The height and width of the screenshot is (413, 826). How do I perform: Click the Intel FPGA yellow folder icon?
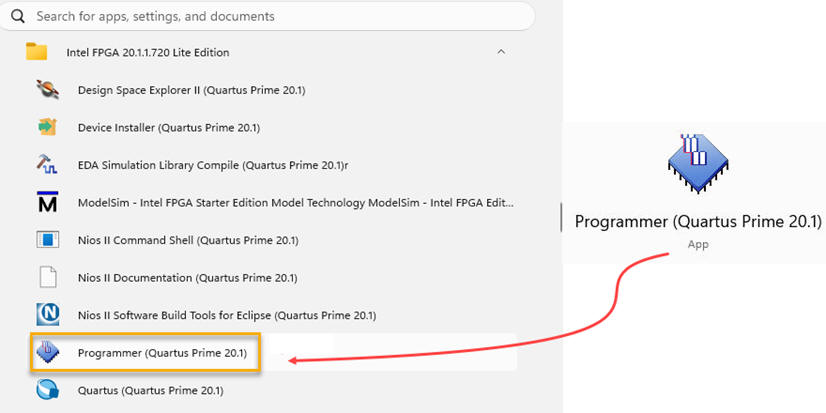pyautogui.click(x=36, y=52)
